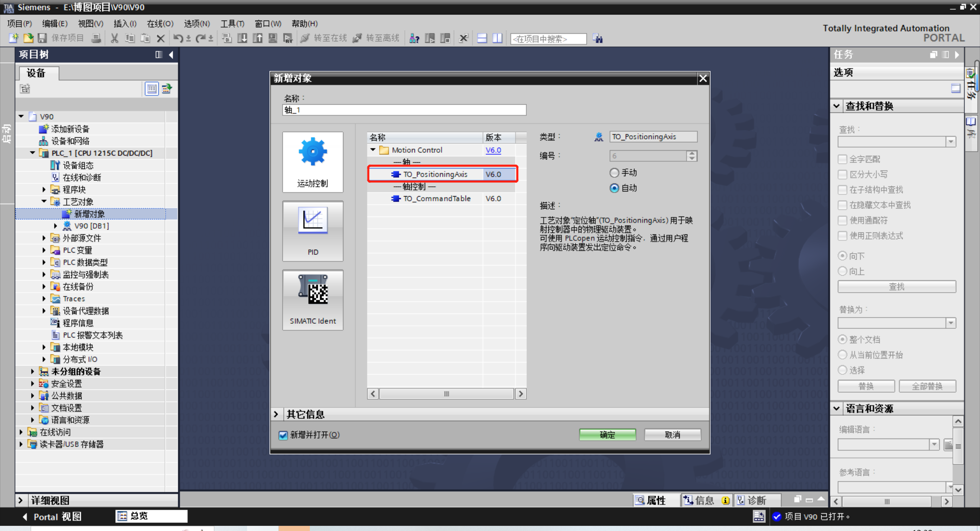Select the 手动 numbering radio button
This screenshot has width=980, height=531.
(615, 173)
